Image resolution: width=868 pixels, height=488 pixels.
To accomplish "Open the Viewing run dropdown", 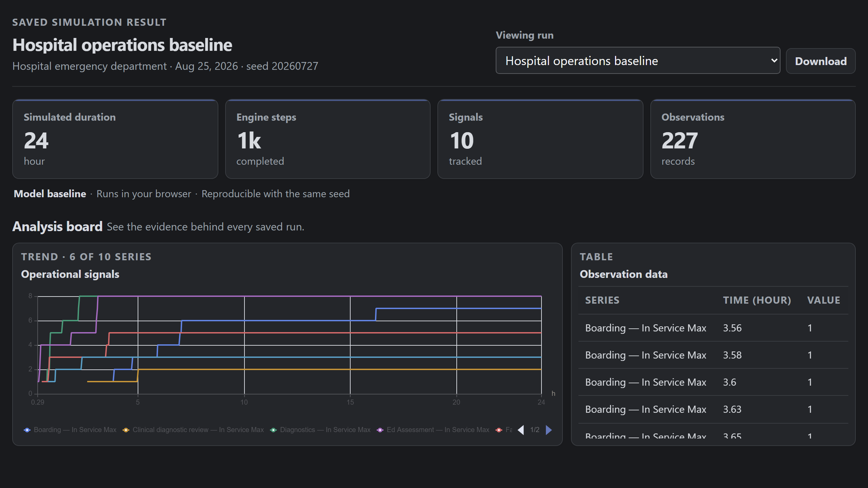I will point(638,61).
